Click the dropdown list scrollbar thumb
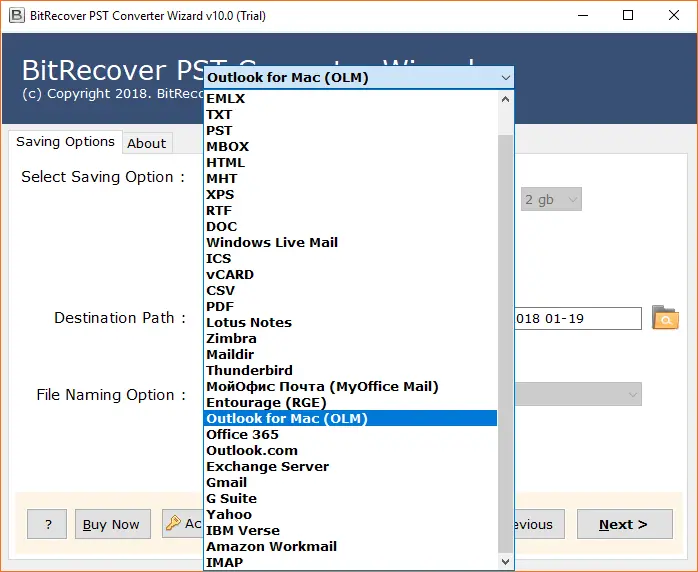 pos(505,343)
